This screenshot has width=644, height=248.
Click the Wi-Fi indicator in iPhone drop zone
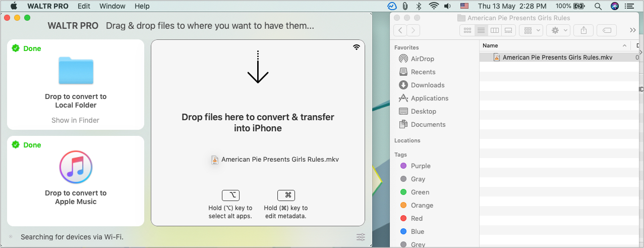coord(357,47)
